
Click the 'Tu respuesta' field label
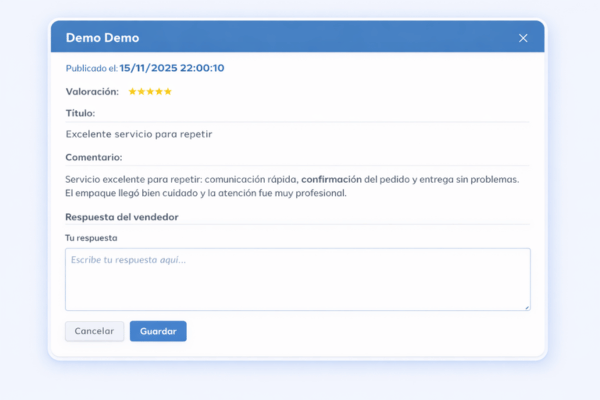[x=91, y=238]
